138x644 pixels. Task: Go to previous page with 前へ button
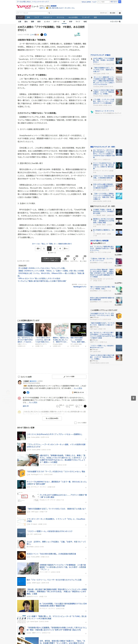[x=38, y=248]
